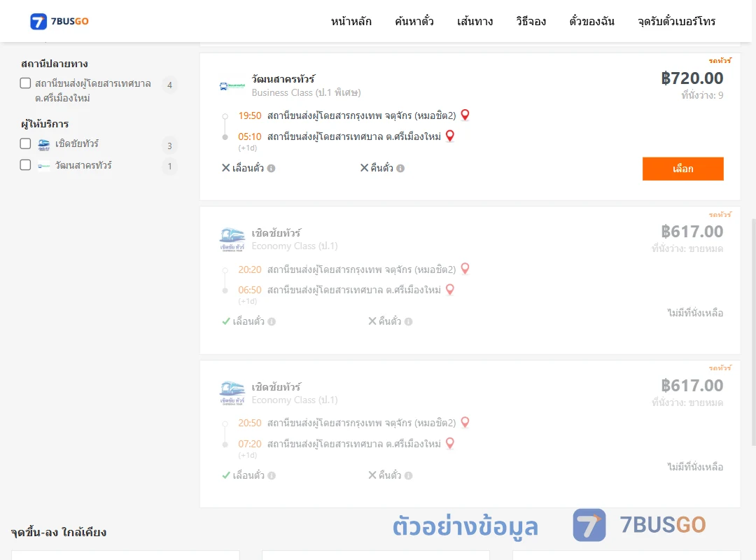
Task: Click the X mark beside เลื่อนตั๋ว on 19:50 trip
Action: 225,168
